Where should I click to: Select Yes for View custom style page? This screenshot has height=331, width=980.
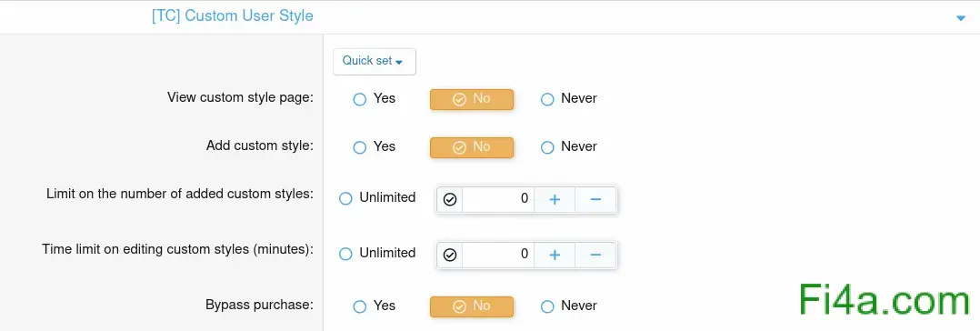click(x=375, y=99)
